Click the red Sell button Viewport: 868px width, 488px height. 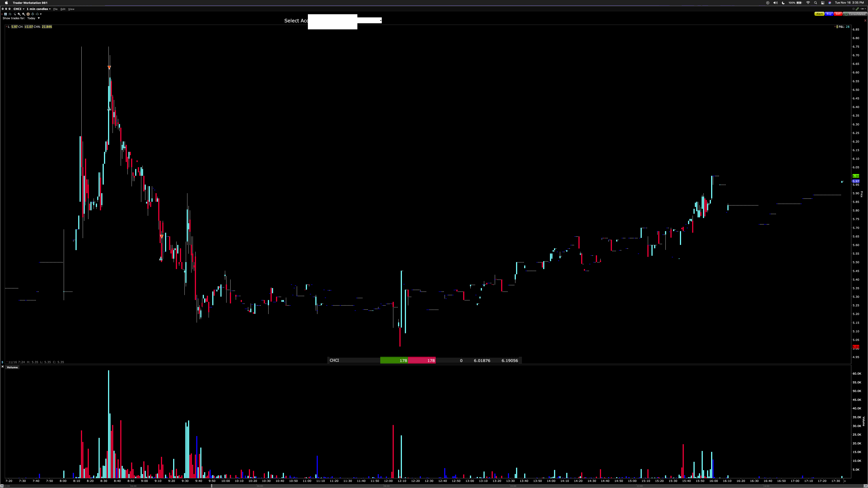point(838,14)
